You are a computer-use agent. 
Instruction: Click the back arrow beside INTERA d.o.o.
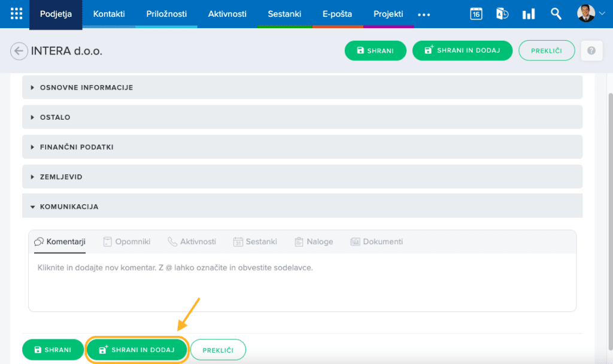click(x=19, y=51)
